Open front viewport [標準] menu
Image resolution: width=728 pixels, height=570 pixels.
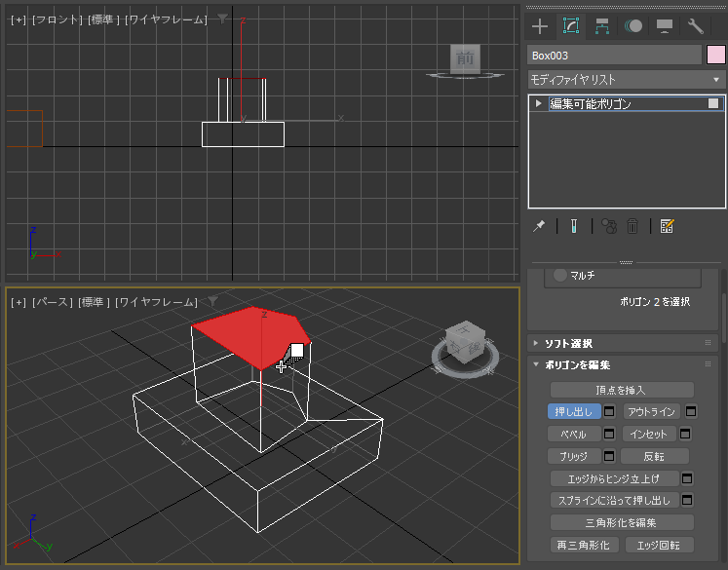point(103,19)
